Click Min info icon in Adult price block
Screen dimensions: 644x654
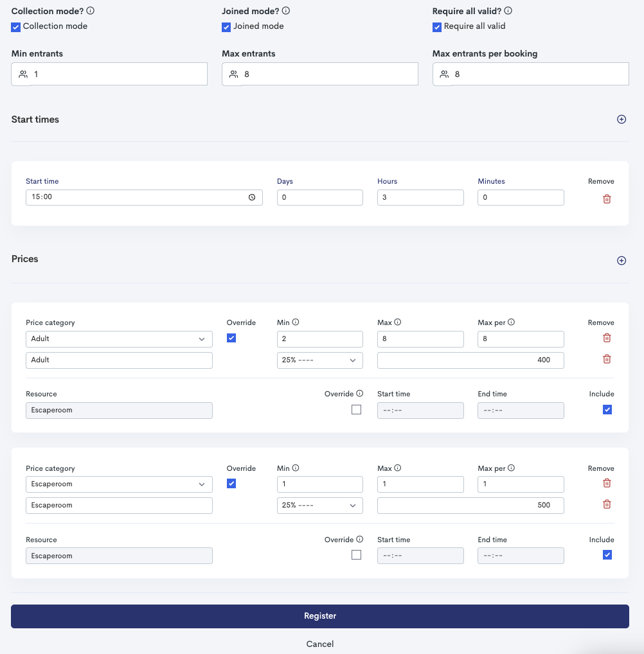click(296, 322)
